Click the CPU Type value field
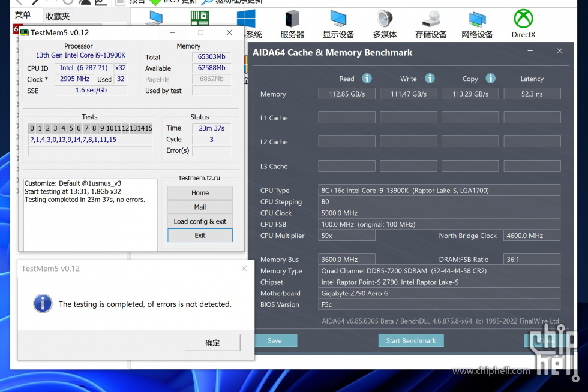The height and width of the screenshot is (392, 588). 439,191
